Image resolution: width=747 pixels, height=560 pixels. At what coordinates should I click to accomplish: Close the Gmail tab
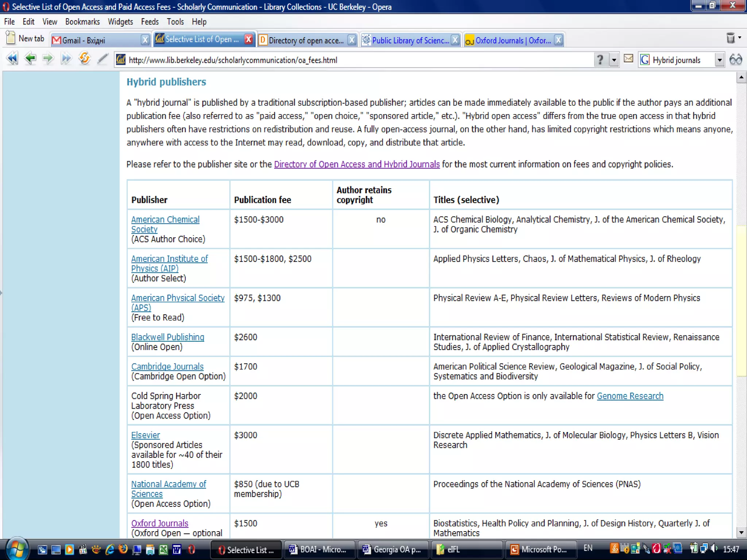tap(145, 40)
